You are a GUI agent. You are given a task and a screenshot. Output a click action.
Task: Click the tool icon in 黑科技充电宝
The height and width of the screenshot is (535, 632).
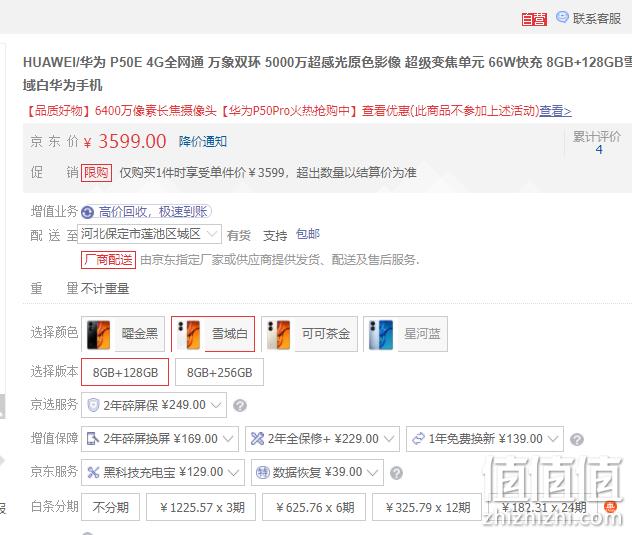[93, 472]
